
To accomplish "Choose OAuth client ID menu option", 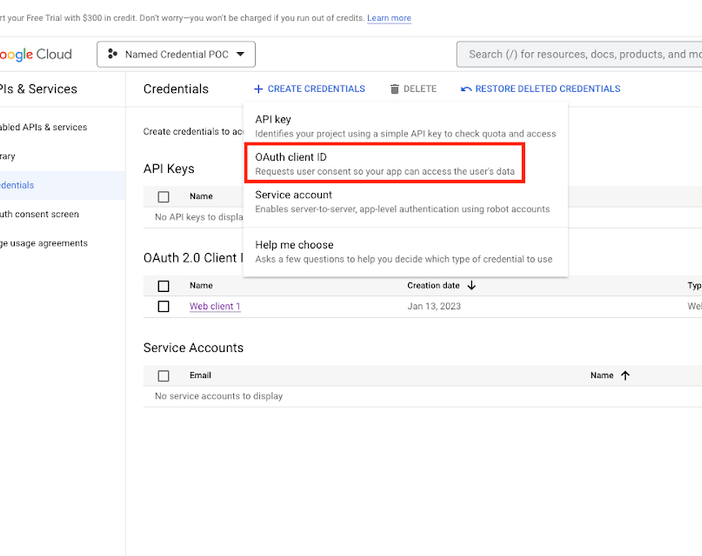I will pos(385,163).
